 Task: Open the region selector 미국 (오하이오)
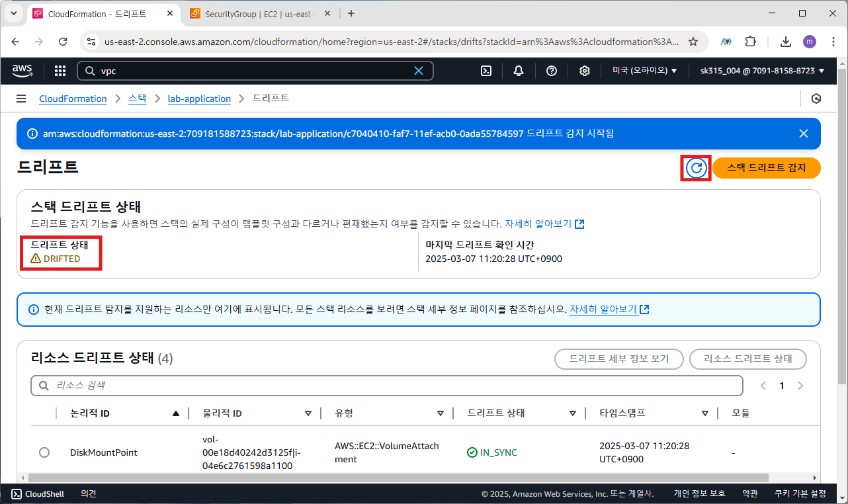click(644, 71)
